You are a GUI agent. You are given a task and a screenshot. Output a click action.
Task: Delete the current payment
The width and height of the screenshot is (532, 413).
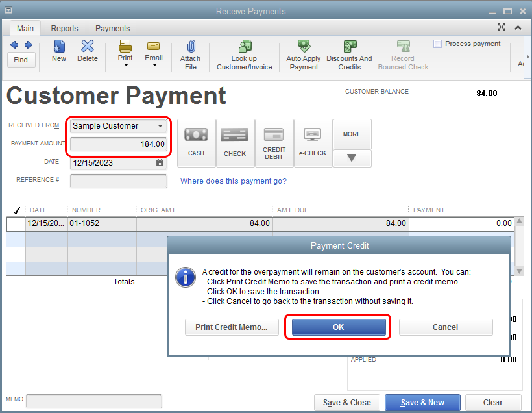[88, 51]
